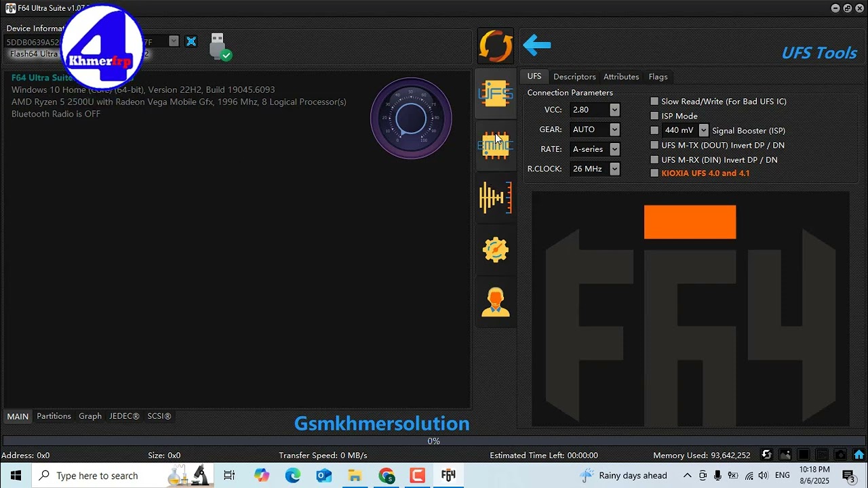Image resolution: width=868 pixels, height=488 pixels.
Task: Click the status bar camera screenshot icon
Action: click(840, 455)
